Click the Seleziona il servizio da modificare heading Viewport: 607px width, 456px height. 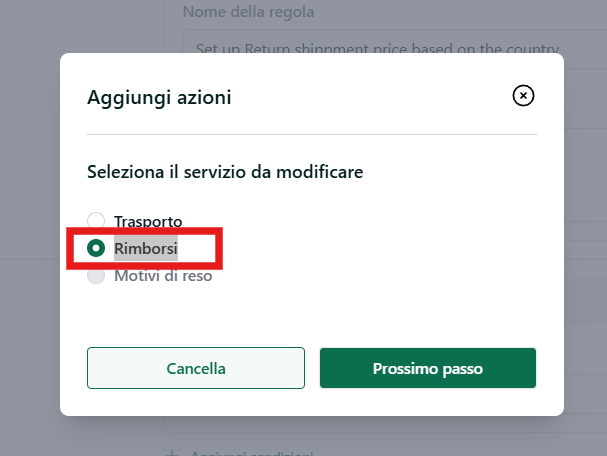point(225,172)
